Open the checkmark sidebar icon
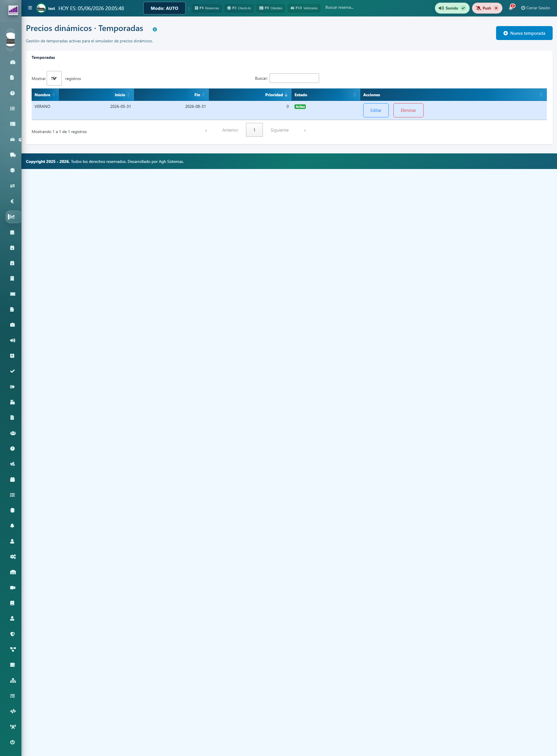Viewport: 557px width, 756px height. [x=12, y=371]
